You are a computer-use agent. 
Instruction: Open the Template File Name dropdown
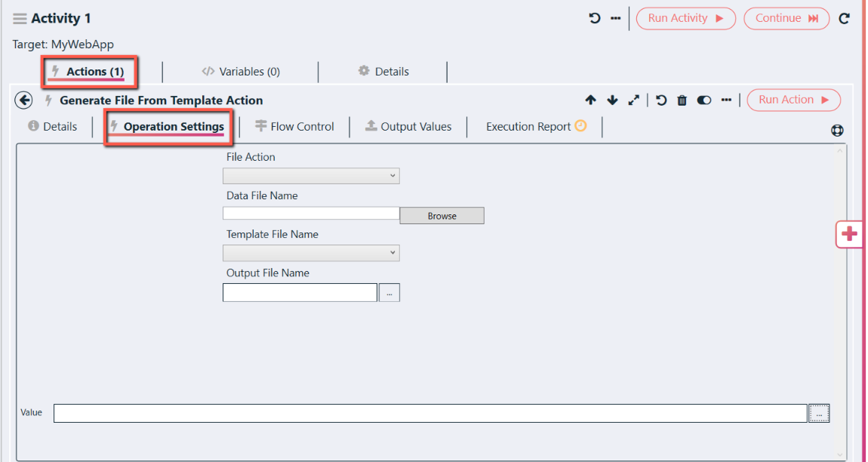coord(311,253)
